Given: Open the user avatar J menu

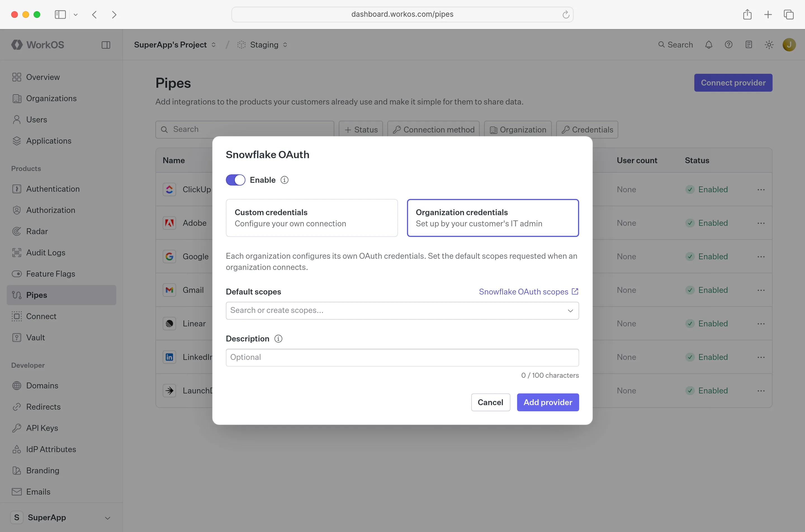Looking at the screenshot, I should pyautogui.click(x=789, y=45).
